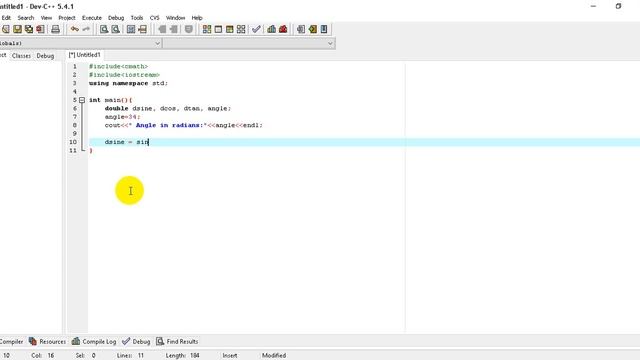Click the Compile four-colored-squares icon
Image resolution: width=640 pixels, height=360 pixels.
(207, 29)
